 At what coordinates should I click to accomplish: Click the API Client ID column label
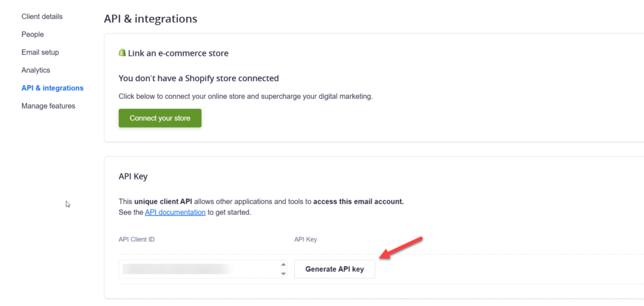[x=138, y=239]
